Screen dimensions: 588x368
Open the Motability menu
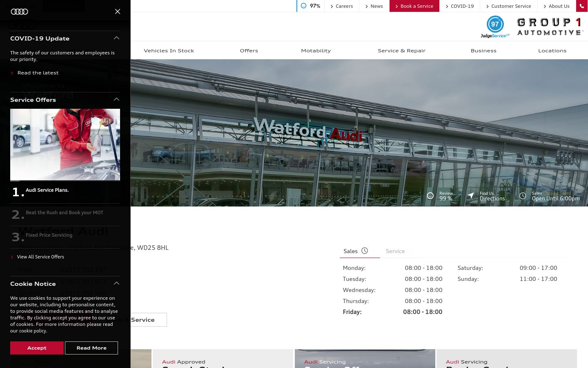[x=316, y=51]
